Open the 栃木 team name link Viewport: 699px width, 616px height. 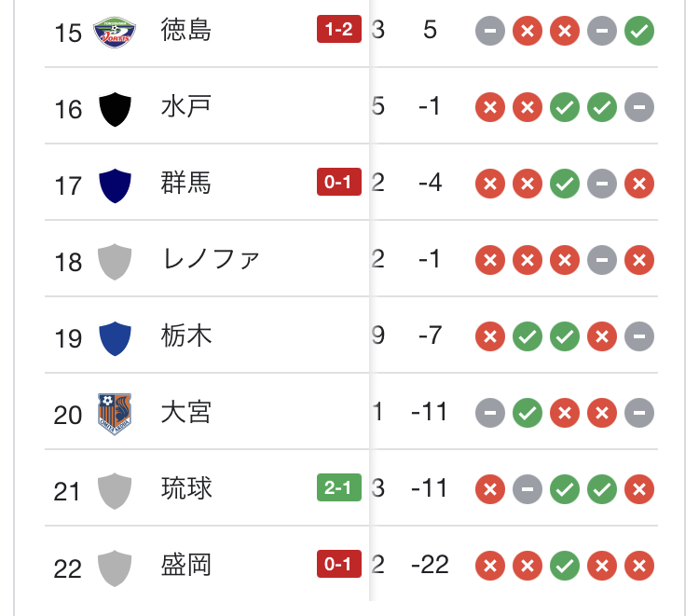pos(186,335)
